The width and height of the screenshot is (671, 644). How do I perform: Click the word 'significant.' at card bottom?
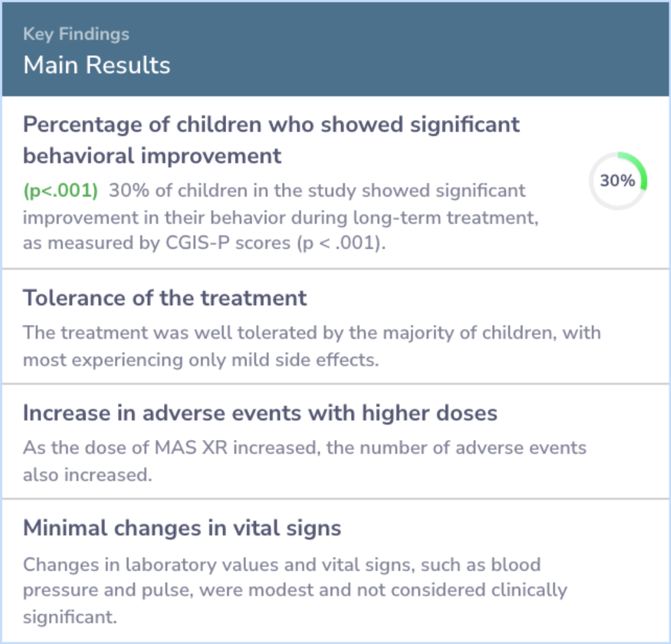(70, 617)
